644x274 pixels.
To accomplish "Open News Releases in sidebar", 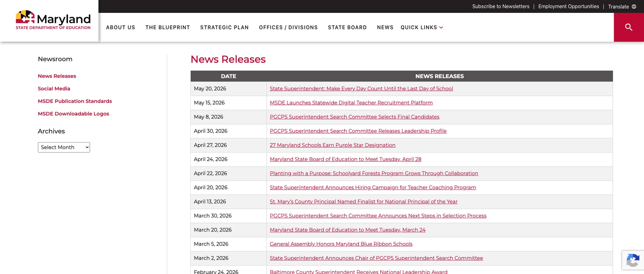I will point(57,76).
